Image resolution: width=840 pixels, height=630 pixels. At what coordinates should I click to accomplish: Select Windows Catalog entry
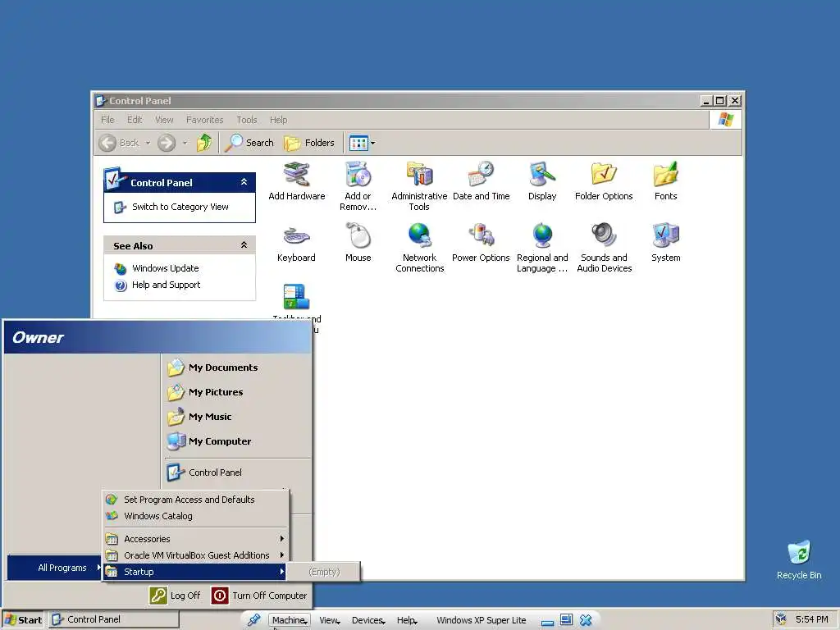point(195,516)
